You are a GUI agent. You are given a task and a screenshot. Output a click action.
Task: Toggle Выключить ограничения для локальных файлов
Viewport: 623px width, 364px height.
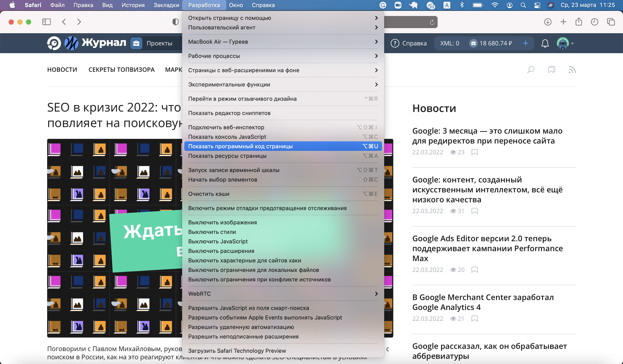tap(283, 270)
